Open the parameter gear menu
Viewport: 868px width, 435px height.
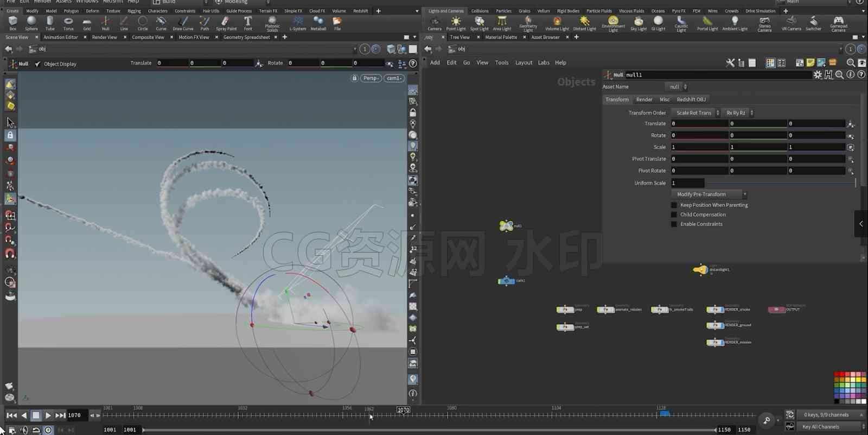coord(818,75)
